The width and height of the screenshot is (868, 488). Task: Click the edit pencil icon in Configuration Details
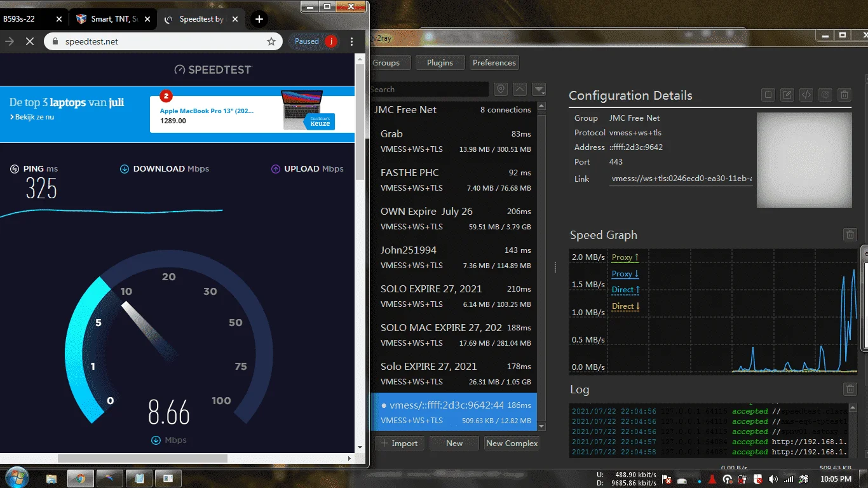(x=787, y=95)
